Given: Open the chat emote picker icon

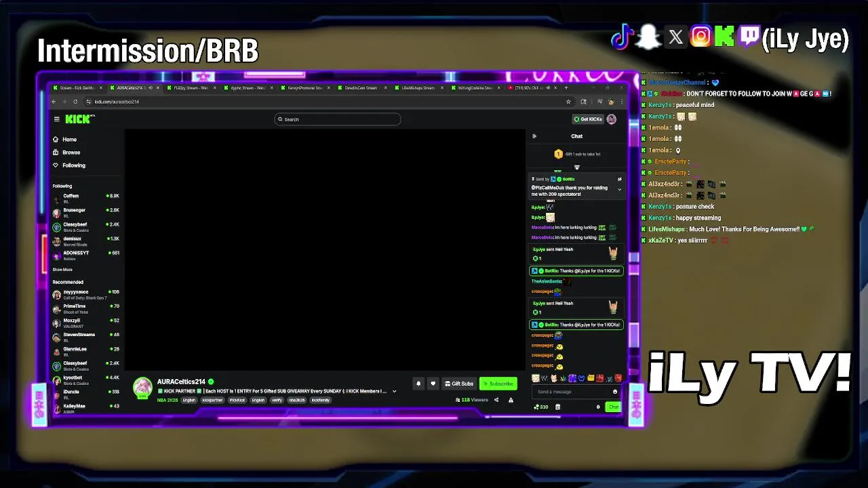Looking at the screenshot, I should tap(615, 392).
